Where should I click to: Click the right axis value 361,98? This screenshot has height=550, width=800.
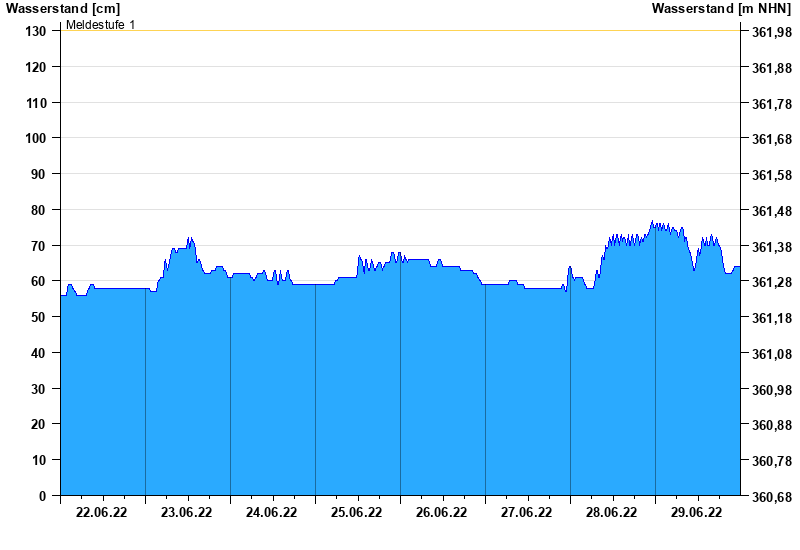[772, 32]
